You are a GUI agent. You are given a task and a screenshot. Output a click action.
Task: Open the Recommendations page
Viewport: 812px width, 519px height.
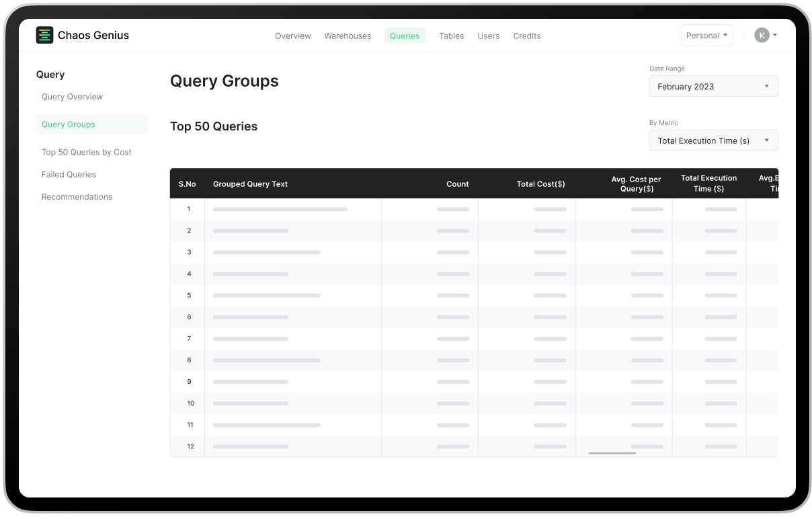point(77,196)
